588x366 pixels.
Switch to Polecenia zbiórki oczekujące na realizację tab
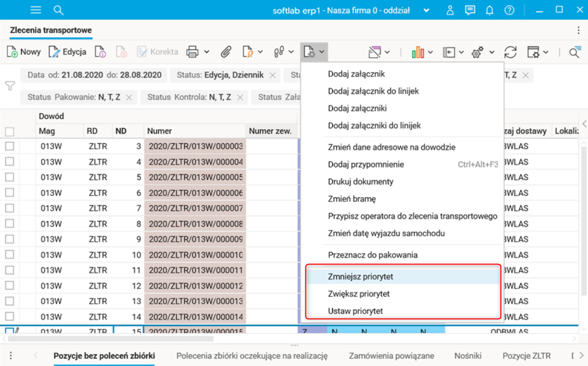tap(252, 356)
